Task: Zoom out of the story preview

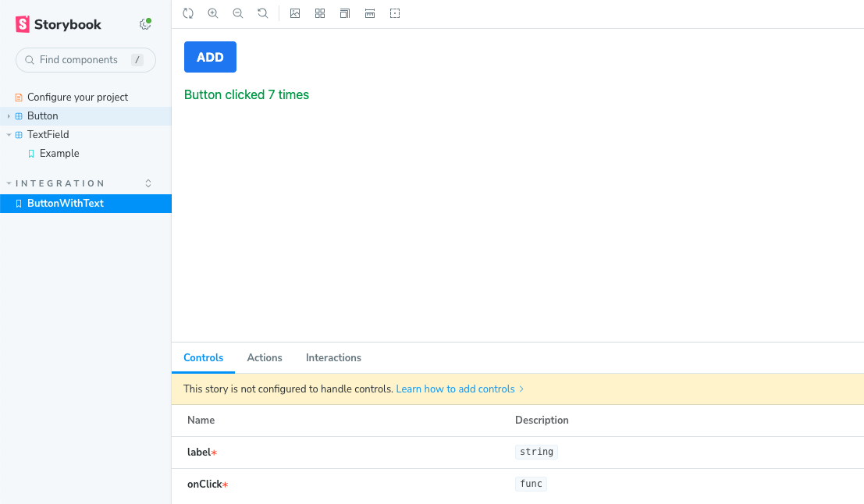Action: [x=238, y=13]
